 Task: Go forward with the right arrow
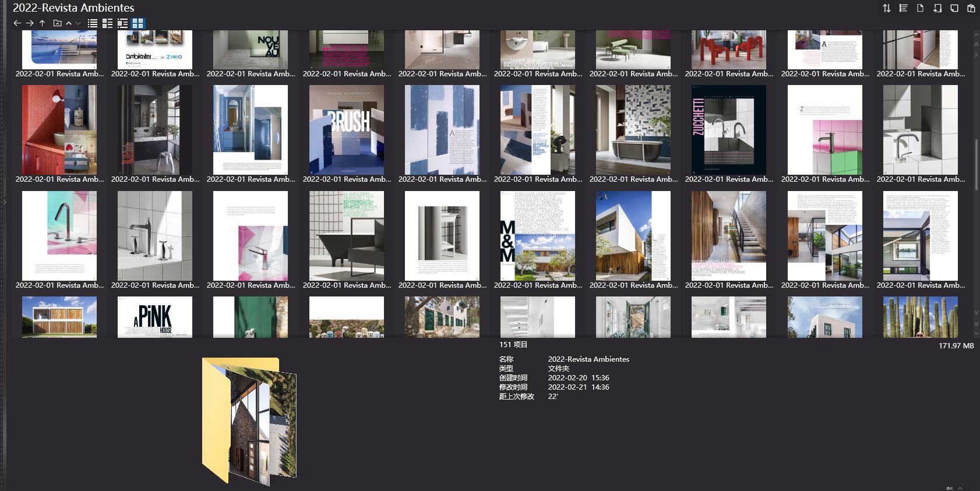pos(30,23)
